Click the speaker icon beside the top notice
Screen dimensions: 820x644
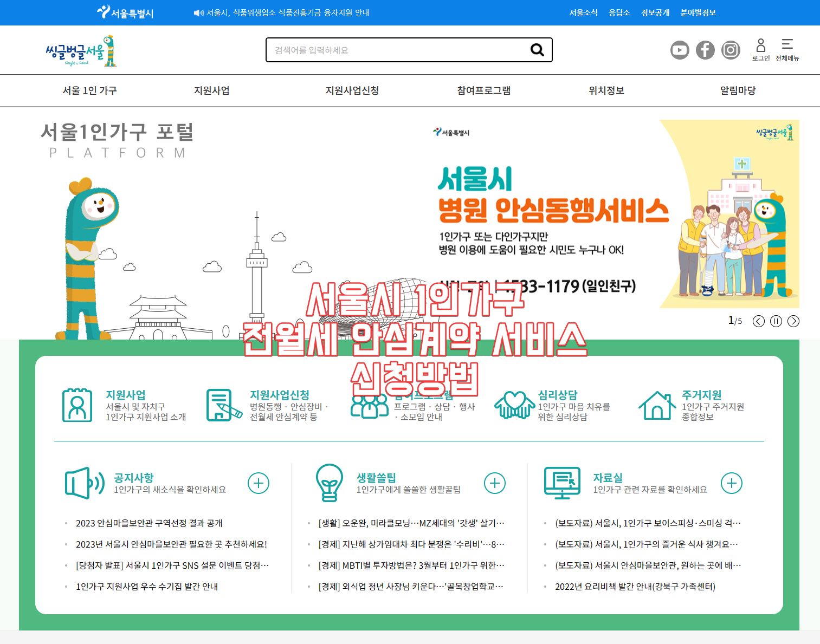coord(199,13)
